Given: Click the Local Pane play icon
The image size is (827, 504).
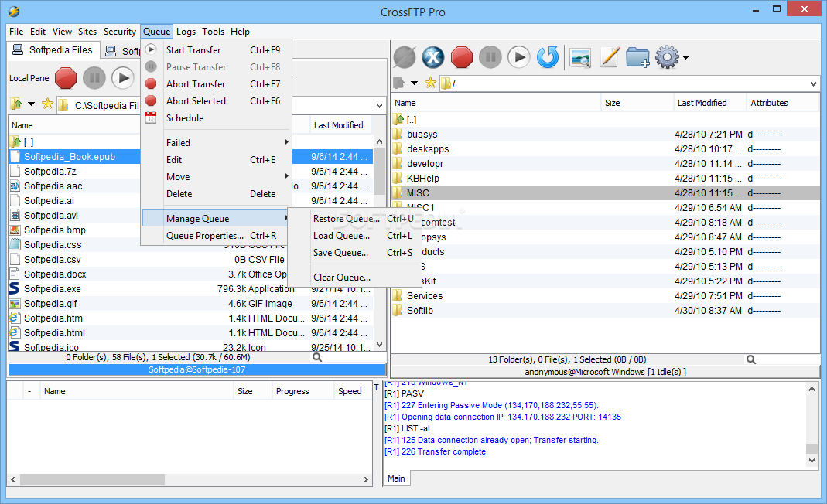Looking at the screenshot, I should click(x=123, y=78).
